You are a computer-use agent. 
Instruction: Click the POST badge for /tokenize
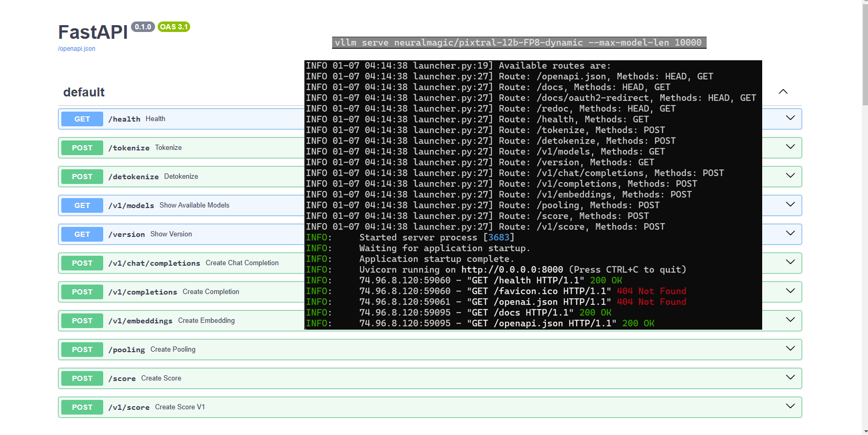pyautogui.click(x=82, y=148)
